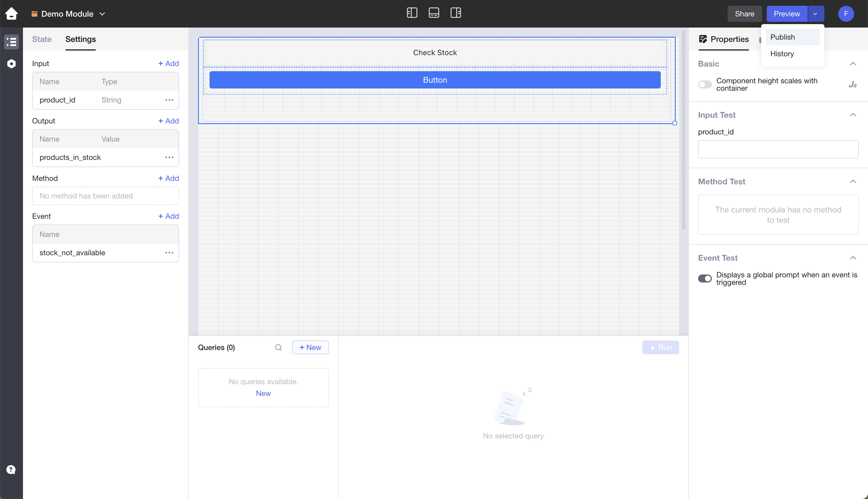Viewport: 868px width, 499px height.
Task: Search queries with magnifier icon
Action: [278, 347]
